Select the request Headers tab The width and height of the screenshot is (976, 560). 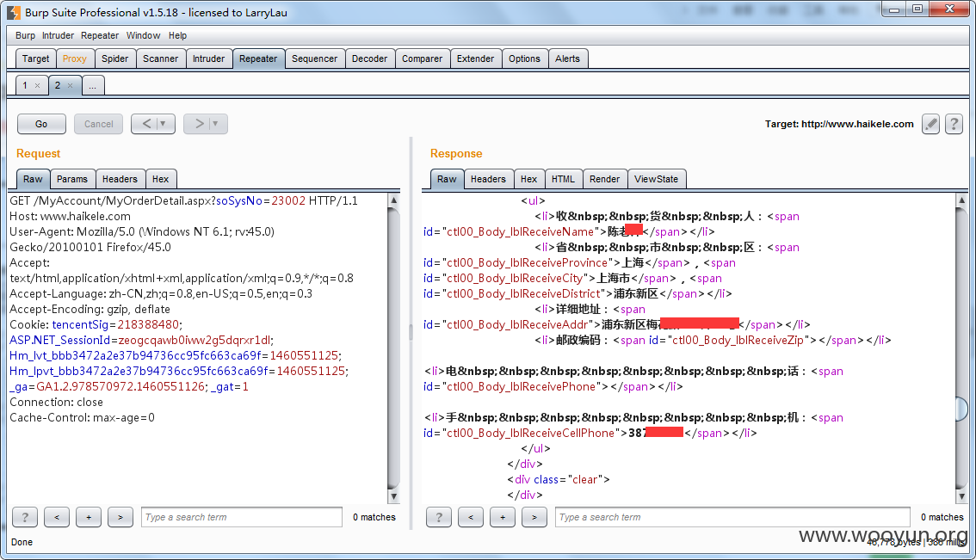tap(120, 179)
